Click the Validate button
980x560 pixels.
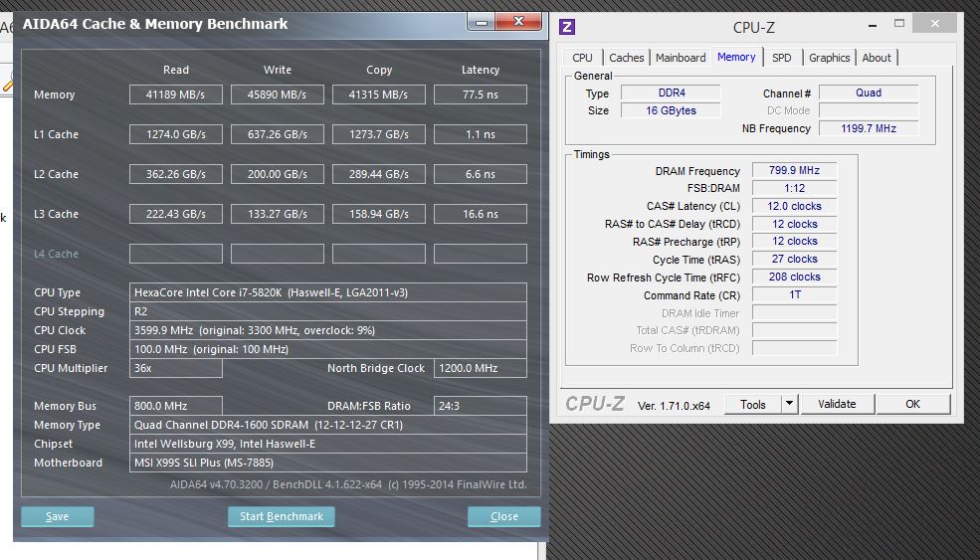pyautogui.click(x=838, y=404)
